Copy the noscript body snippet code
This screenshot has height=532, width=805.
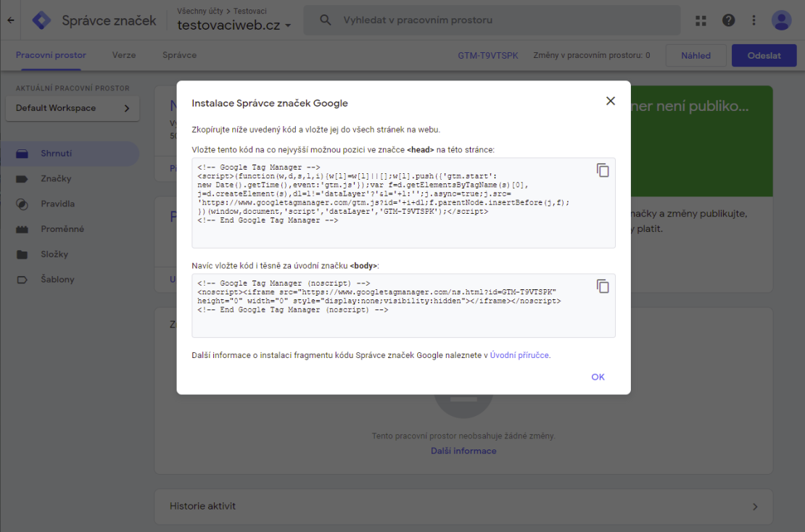coord(603,286)
